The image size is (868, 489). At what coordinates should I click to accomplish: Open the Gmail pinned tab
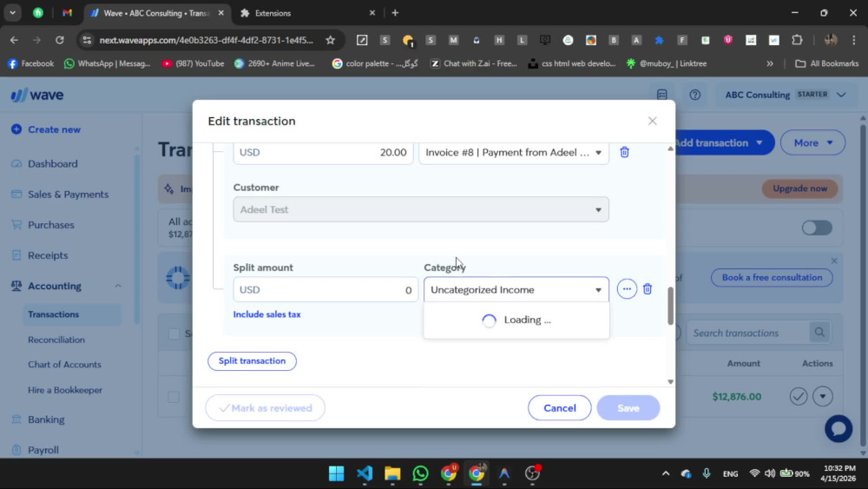coord(67,13)
